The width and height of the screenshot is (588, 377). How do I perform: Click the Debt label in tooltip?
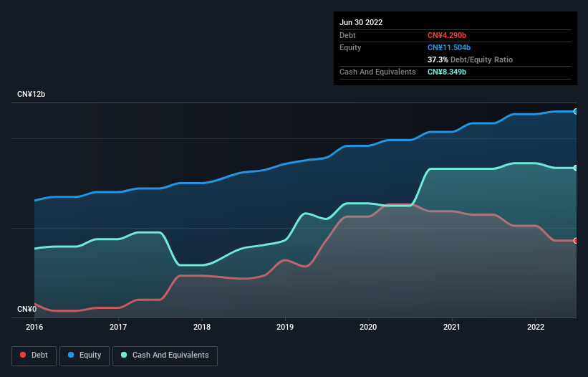click(x=347, y=35)
